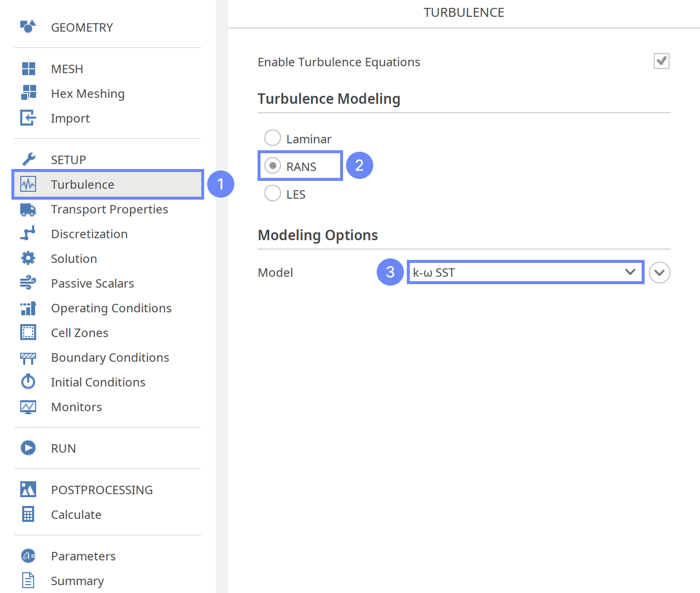This screenshot has height=593, width=700.
Task: Open Cell Zones section
Action: pos(80,333)
